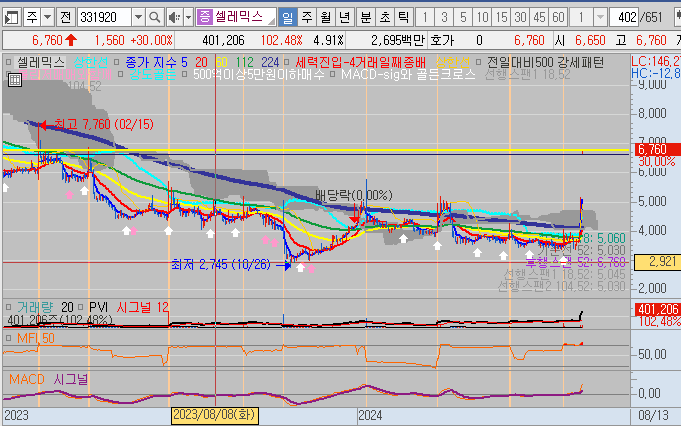Click the 호가 quote label
Image resolution: width=681 pixels, height=426 pixels.
tap(442, 40)
